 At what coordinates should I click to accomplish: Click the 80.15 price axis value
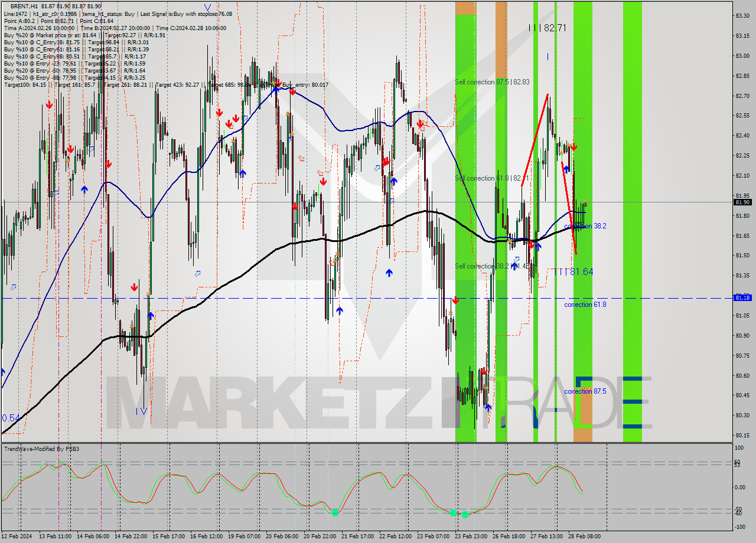coord(742,436)
